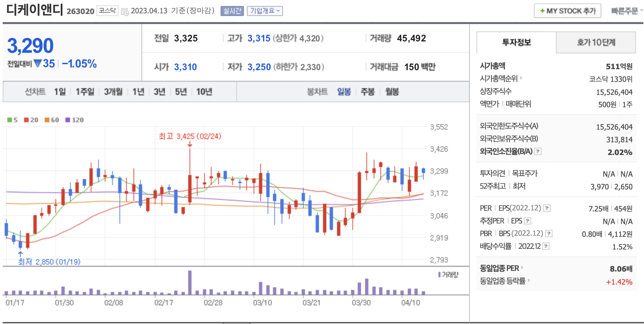Click the help icon next to PBR BPS(2022.12)
This screenshot has width=644, height=324.
549,233
